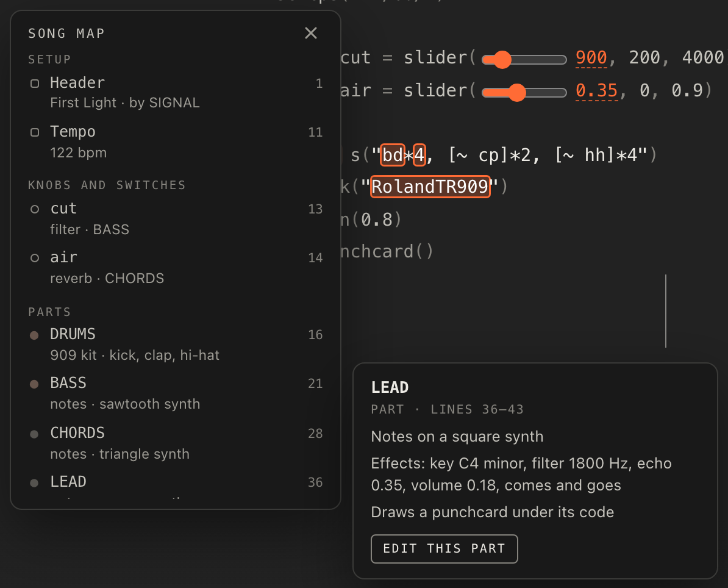
Task: Click the '122 bpm' subtitle
Action: click(79, 153)
